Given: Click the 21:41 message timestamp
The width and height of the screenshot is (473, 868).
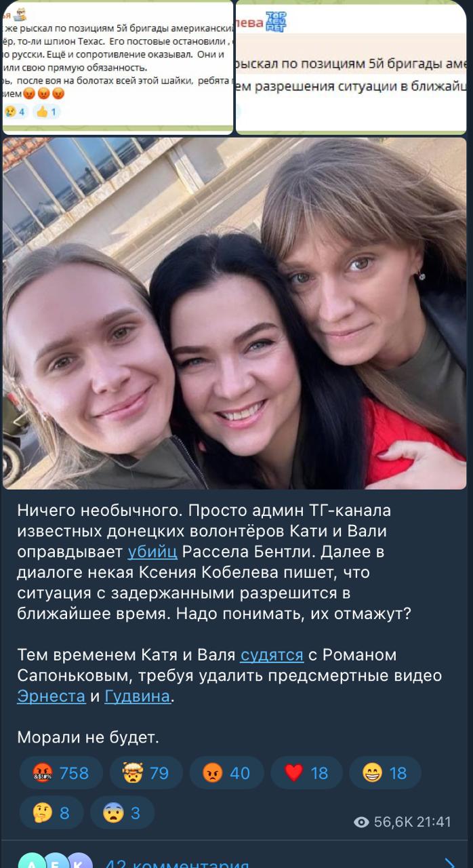Looking at the screenshot, I should pos(434,822).
